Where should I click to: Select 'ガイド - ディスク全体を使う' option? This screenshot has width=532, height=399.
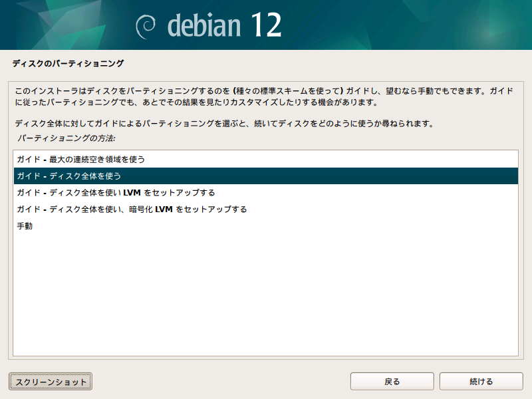click(x=265, y=176)
